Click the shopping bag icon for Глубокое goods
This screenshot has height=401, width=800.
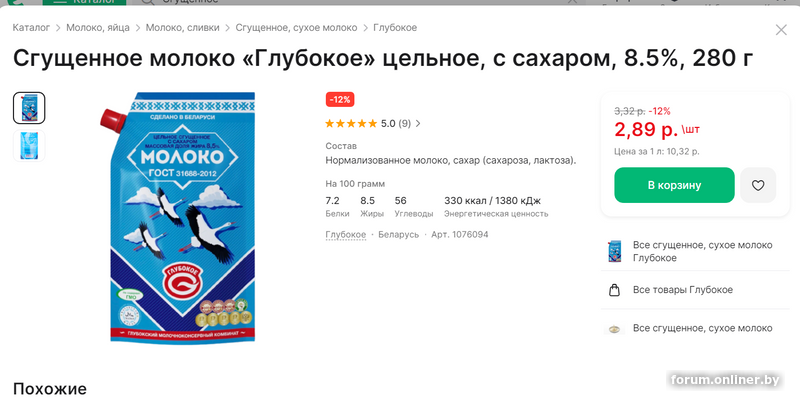click(614, 290)
